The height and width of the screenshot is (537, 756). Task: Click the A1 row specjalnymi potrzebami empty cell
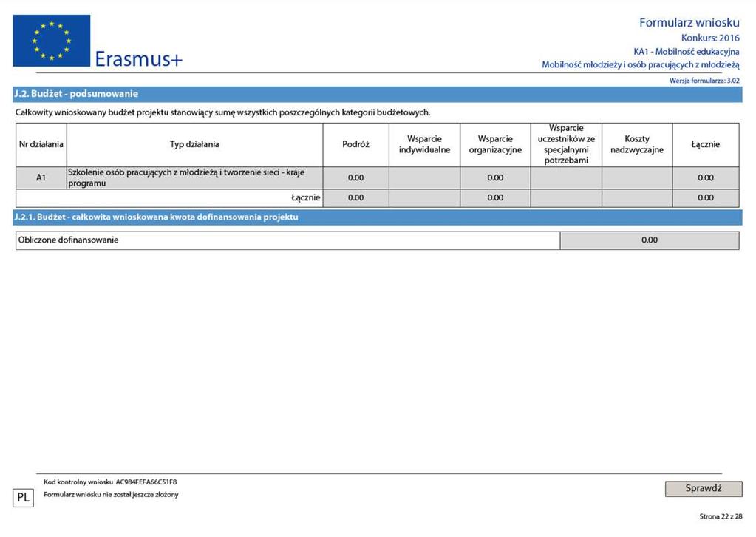pos(566,178)
